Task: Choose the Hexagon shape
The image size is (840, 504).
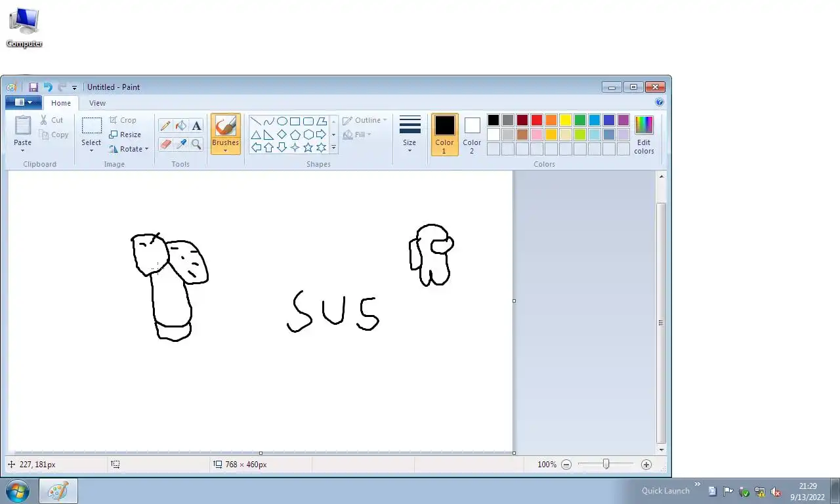Action: tap(308, 135)
